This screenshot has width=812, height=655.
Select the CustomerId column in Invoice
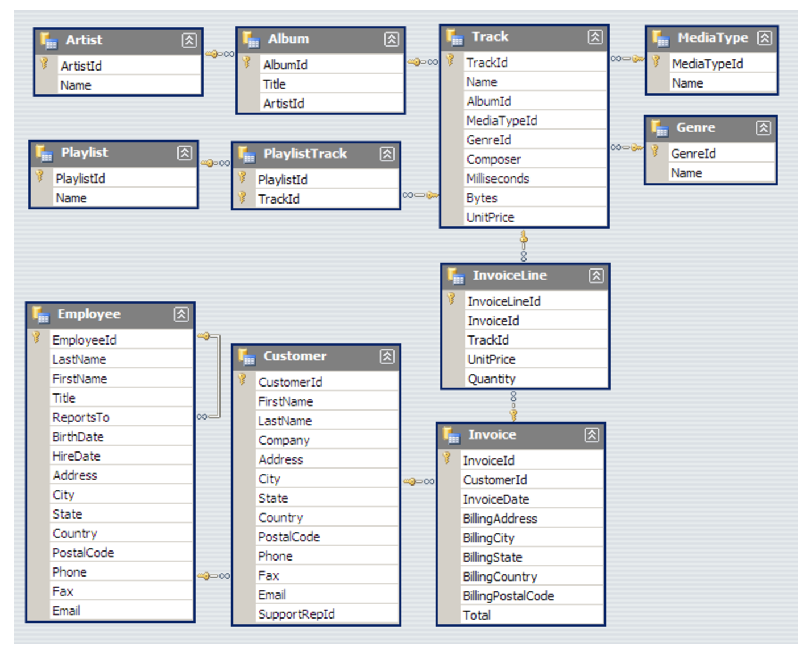tap(532, 480)
